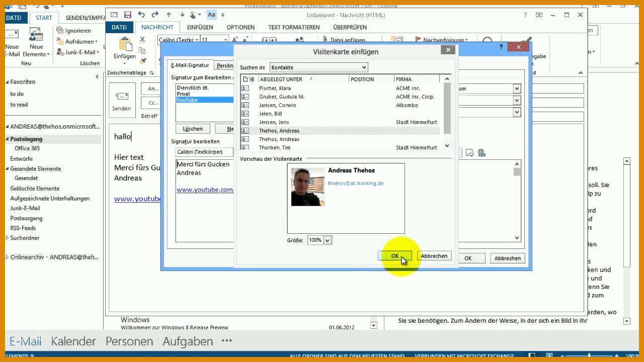The width and height of the screenshot is (644, 362).
Task: Open DATEI tab in message window
Action: click(x=119, y=27)
